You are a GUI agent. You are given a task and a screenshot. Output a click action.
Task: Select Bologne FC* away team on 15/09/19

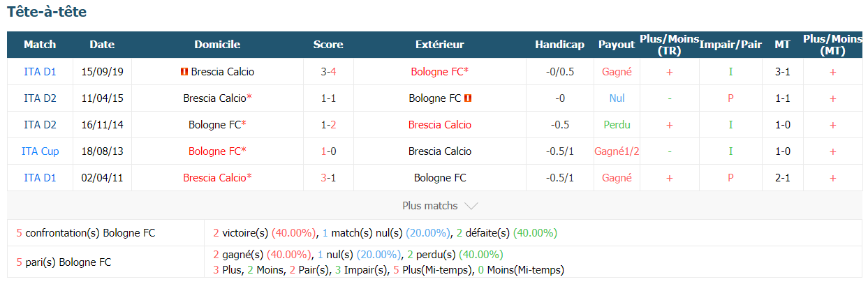[439, 72]
